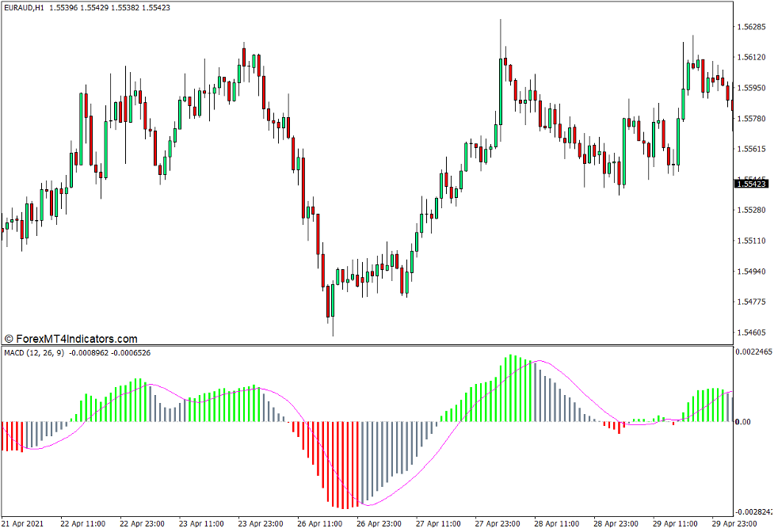
Task: Click the 26 Apr 23:00 time label
Action: tap(379, 524)
